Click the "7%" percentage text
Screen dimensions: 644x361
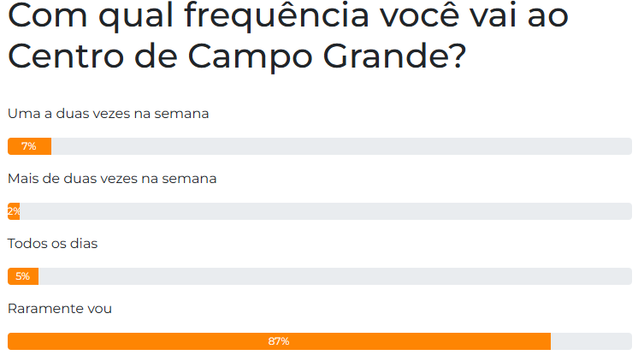pos(28,146)
